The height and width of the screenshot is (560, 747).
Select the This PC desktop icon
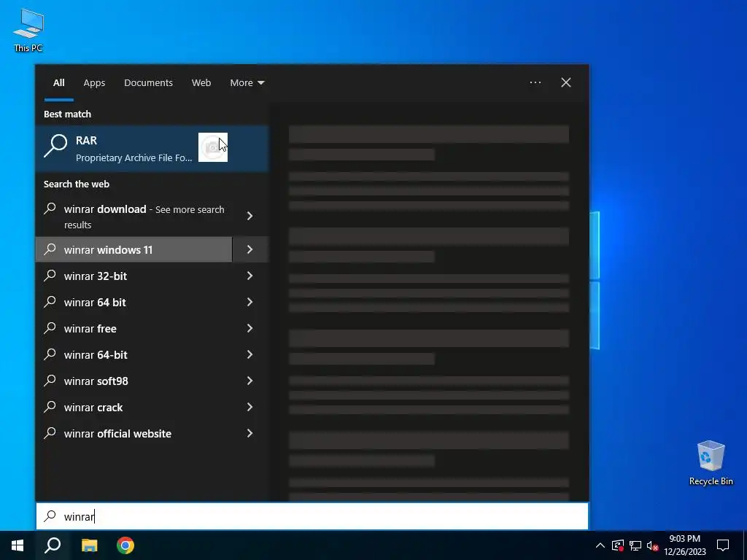point(28,31)
